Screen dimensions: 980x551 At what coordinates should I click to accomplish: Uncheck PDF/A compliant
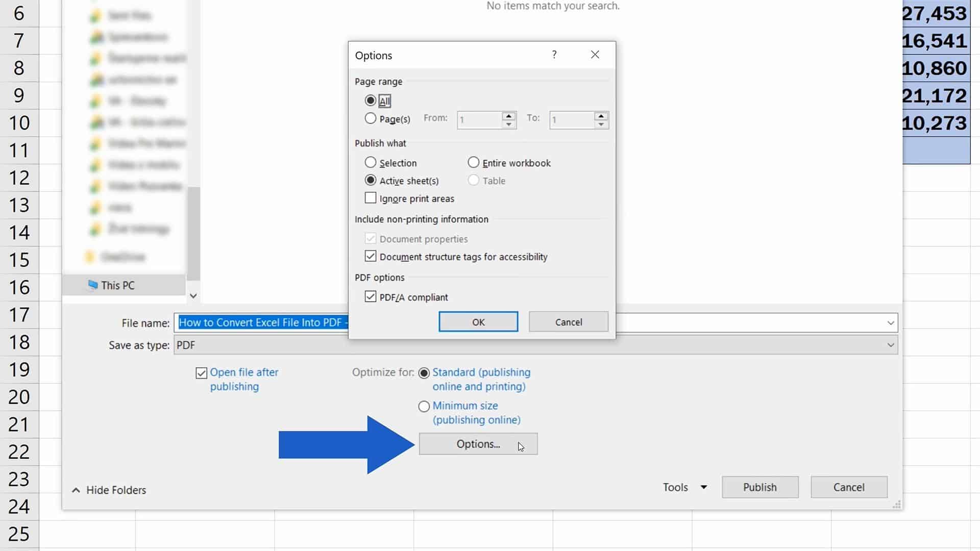pos(370,296)
